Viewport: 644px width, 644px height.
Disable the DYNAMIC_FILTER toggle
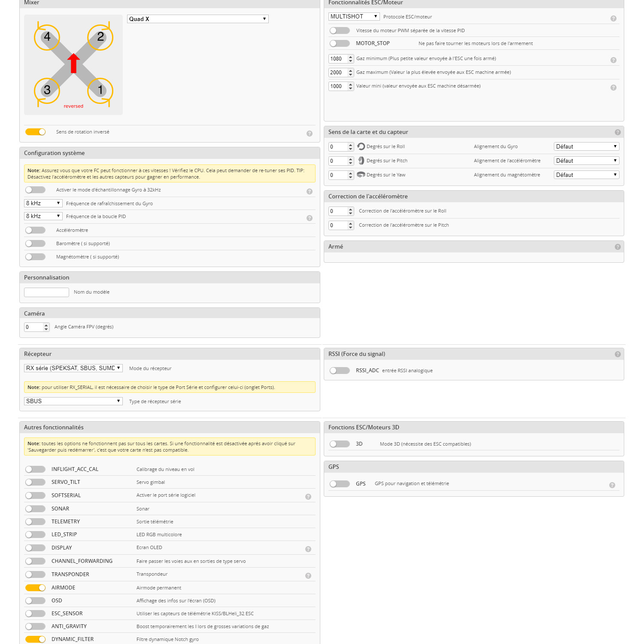pyautogui.click(x=36, y=639)
